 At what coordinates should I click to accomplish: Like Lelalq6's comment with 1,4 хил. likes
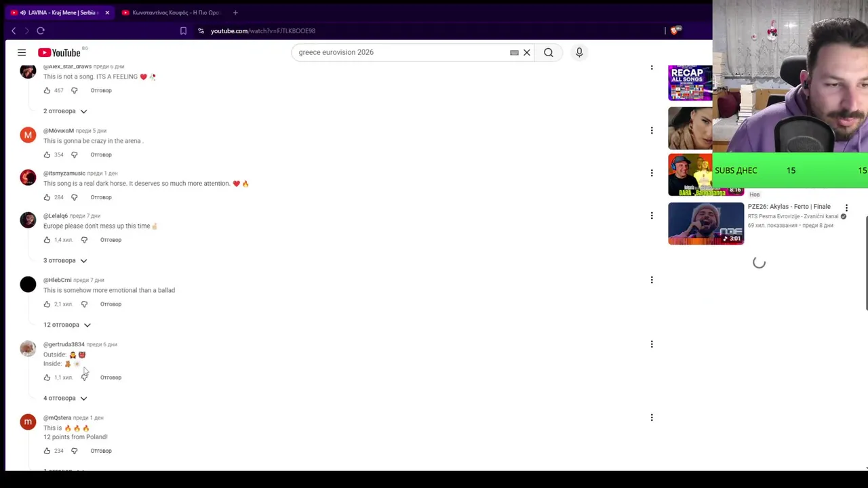[47, 240]
